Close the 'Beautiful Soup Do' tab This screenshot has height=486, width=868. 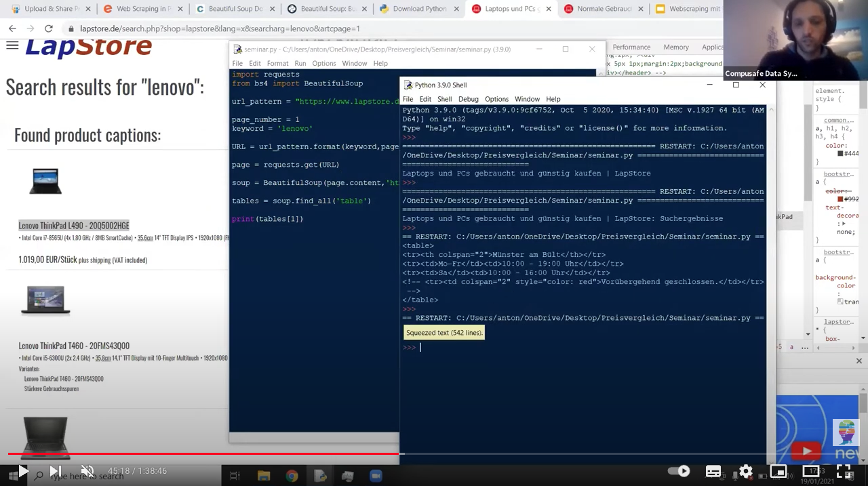(272, 9)
